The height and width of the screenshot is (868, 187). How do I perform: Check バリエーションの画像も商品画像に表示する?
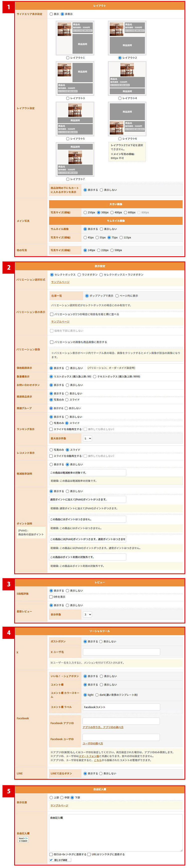52,342
